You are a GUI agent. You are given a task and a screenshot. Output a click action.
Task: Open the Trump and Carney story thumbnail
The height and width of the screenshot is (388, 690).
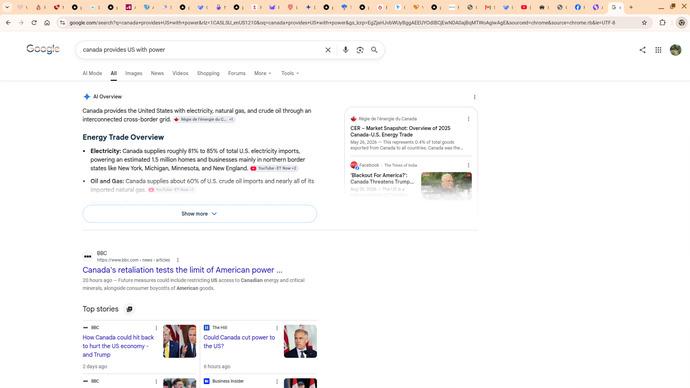tap(180, 341)
